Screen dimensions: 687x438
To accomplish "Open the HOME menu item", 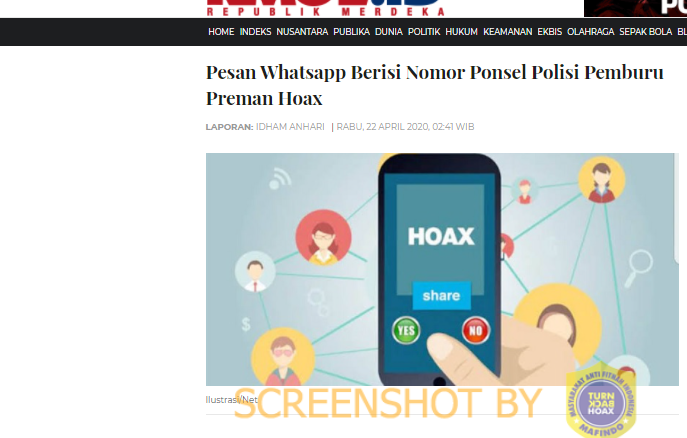I will point(221,32).
